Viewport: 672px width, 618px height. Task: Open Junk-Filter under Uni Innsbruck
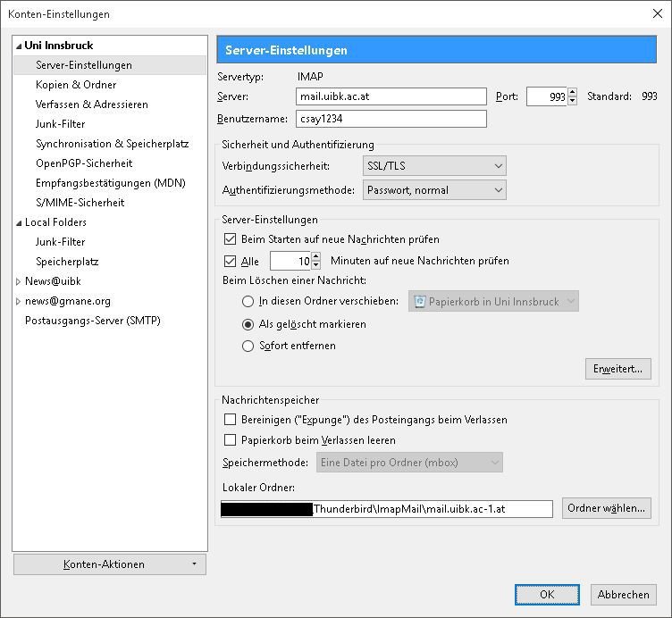(61, 124)
